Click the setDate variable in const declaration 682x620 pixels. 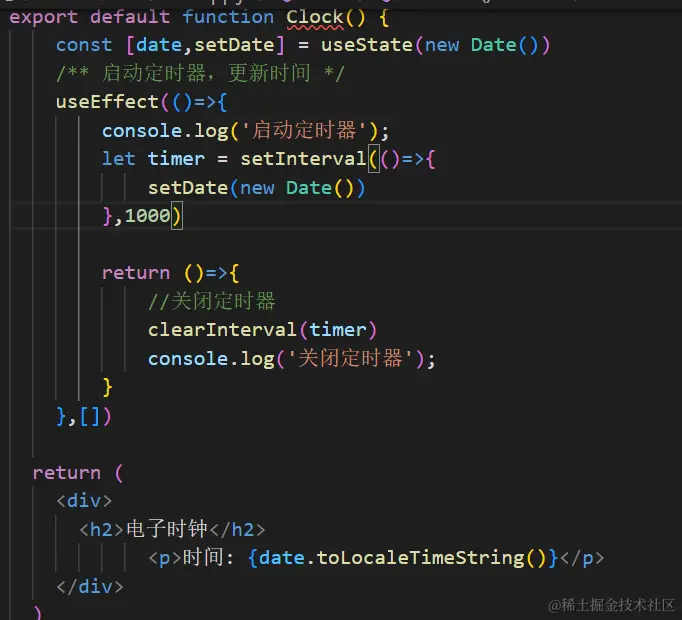pos(234,45)
